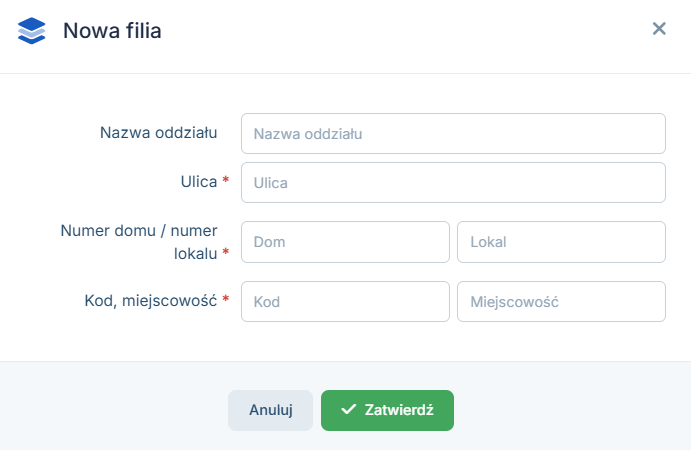Click the Ulica label
The image size is (691, 450).
click(196, 181)
